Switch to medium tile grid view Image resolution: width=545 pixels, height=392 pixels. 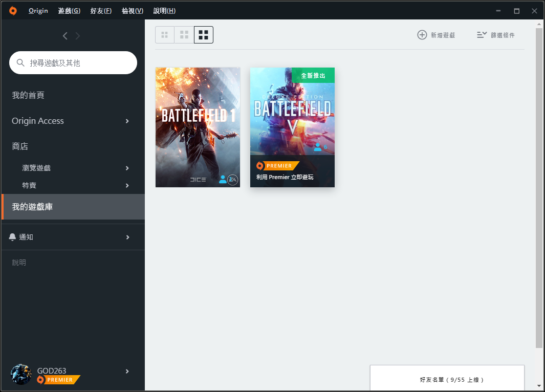[x=184, y=35]
